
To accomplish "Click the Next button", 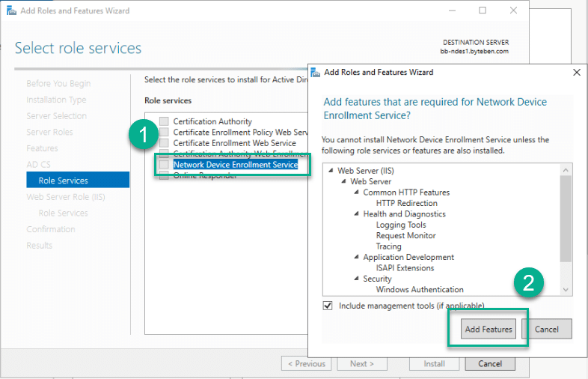I will coord(362,363).
